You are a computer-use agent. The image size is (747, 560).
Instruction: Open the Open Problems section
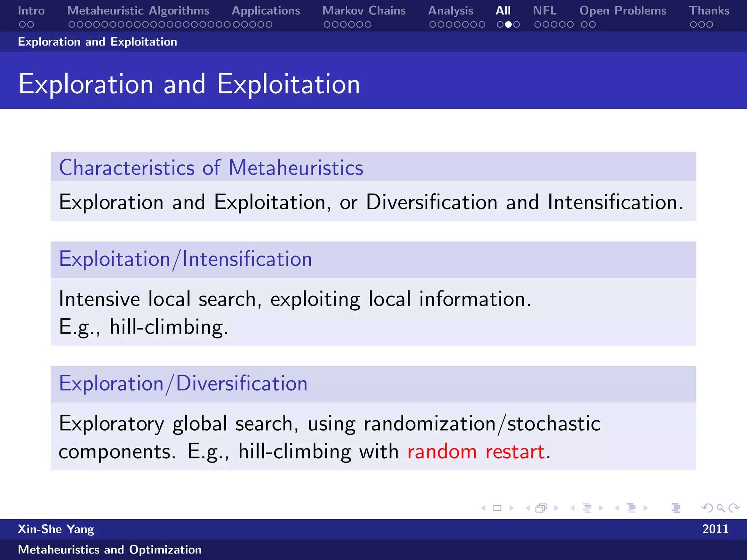pos(623,11)
